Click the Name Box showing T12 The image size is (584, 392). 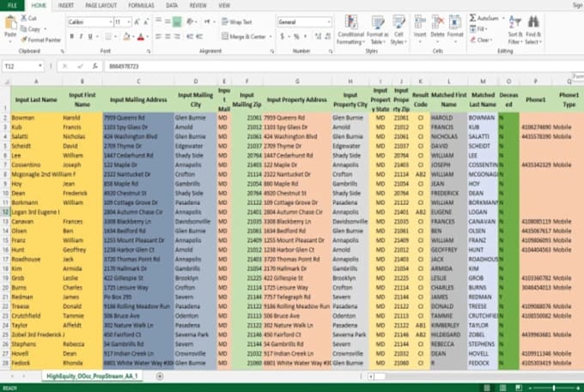[x=22, y=66]
